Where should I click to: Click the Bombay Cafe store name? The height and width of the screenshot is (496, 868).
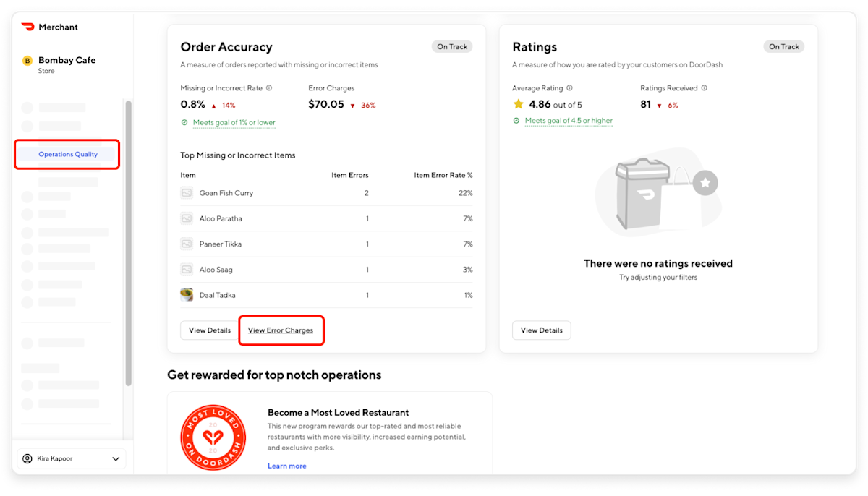(67, 60)
